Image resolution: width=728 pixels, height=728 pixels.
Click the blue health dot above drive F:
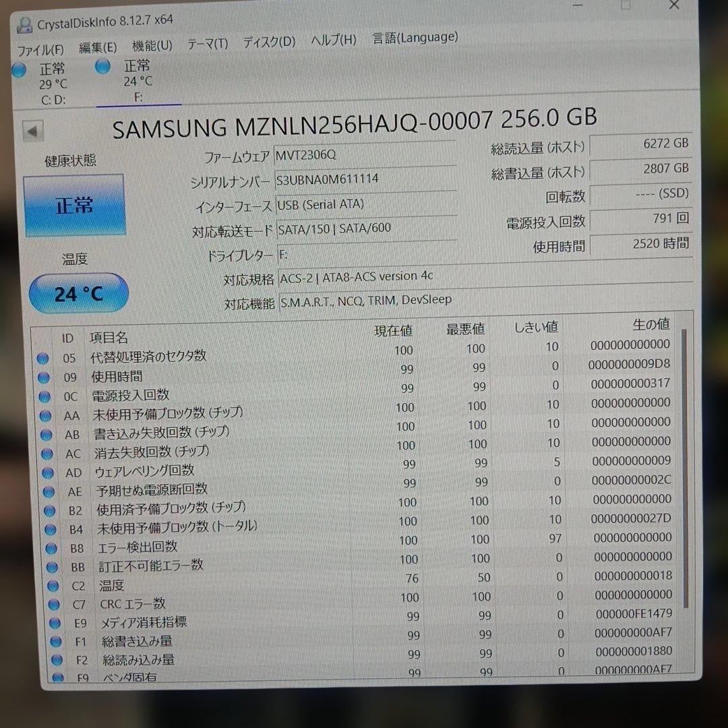point(102,66)
